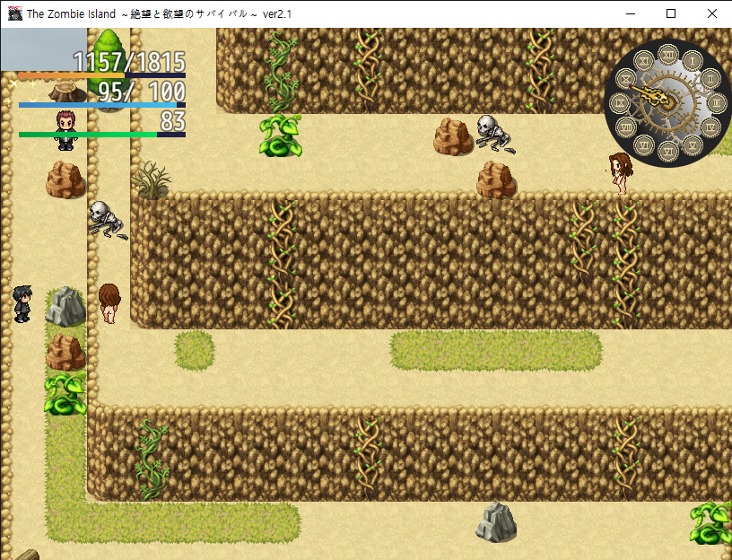Click the 95/ 100 value text
The height and width of the screenshot is (560, 732).
[142, 92]
